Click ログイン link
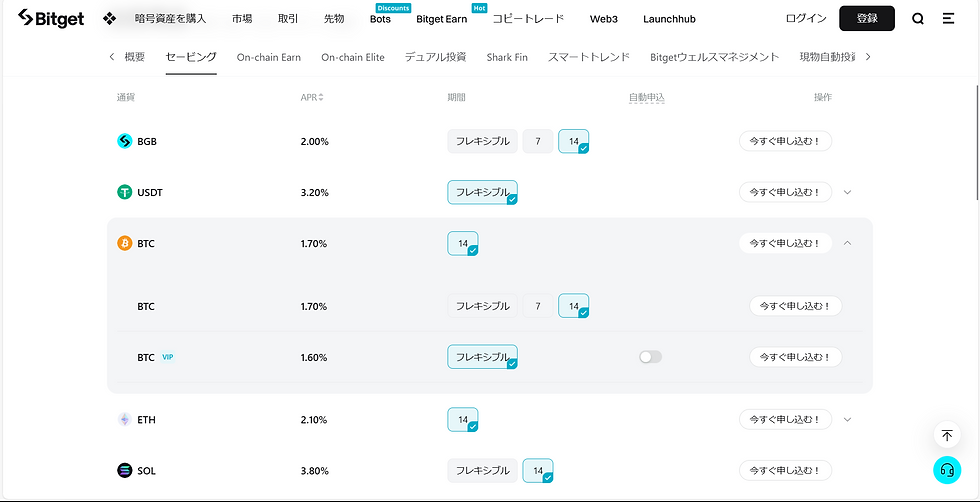980x502 pixels. (x=806, y=19)
